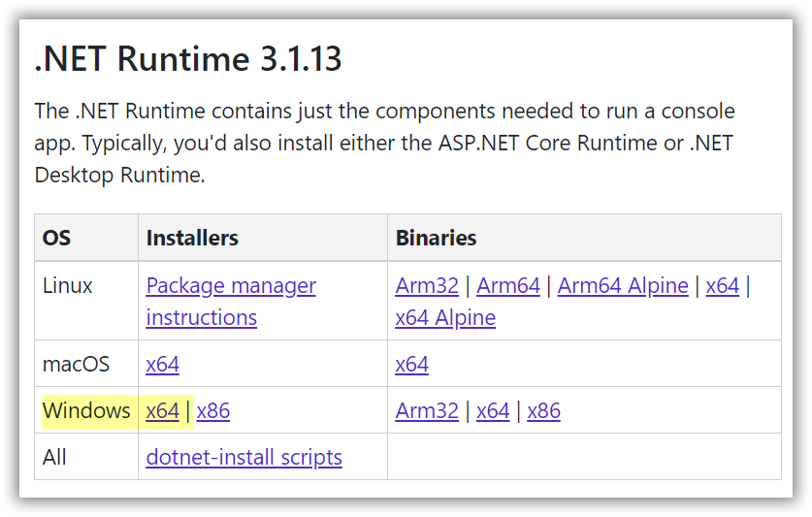Click the macOS row label

(76, 364)
